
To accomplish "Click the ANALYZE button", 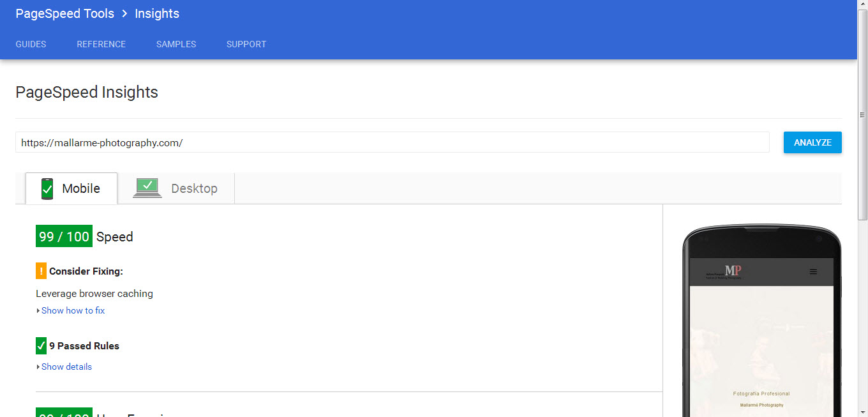I will click(812, 142).
